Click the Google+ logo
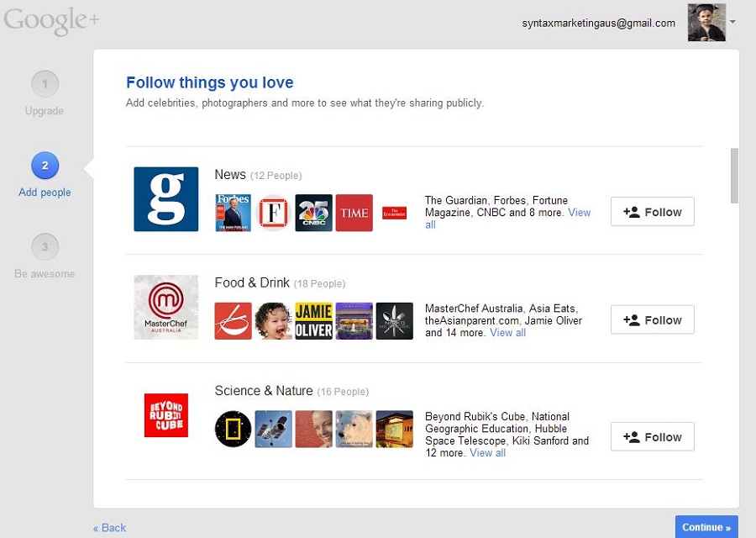 click(51, 20)
